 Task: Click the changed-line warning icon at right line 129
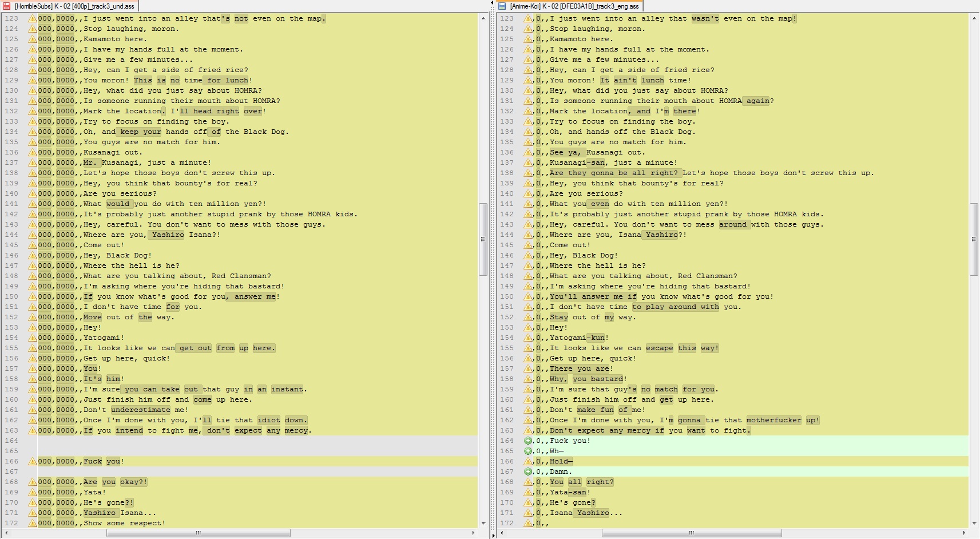[528, 80]
